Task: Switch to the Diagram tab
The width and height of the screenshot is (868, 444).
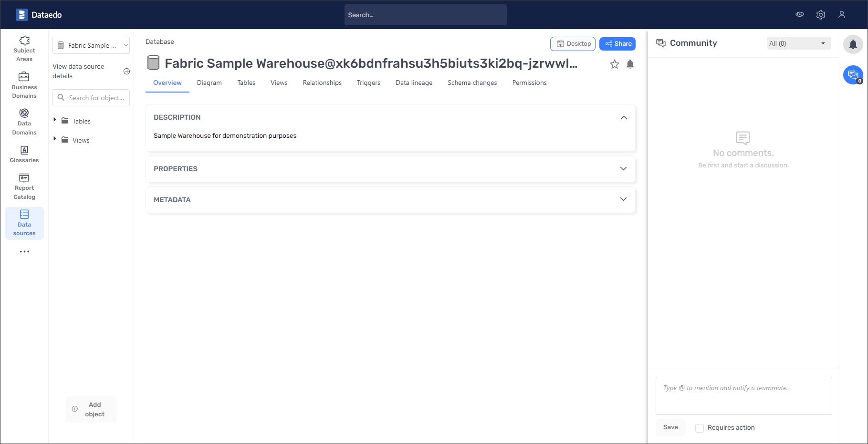Action: [209, 83]
